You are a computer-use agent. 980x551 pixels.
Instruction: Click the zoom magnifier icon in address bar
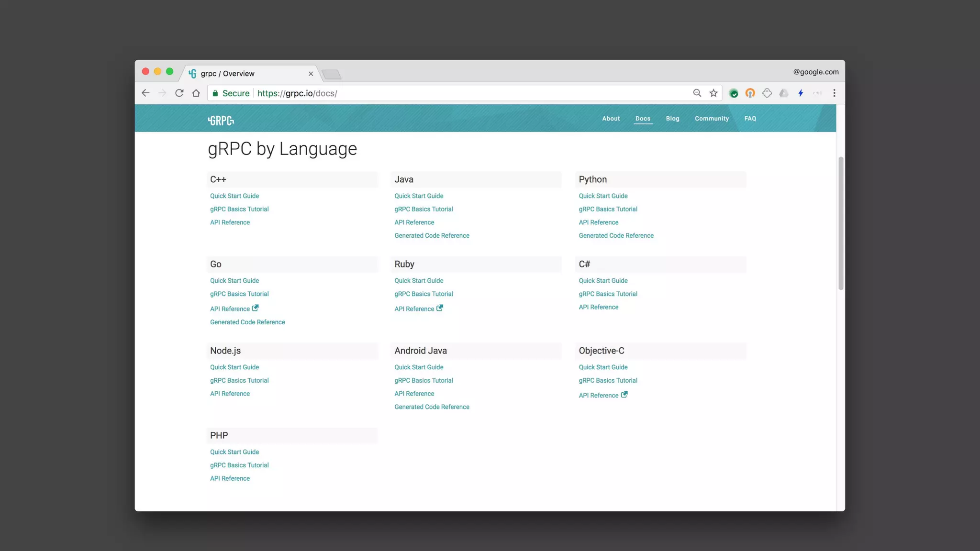tap(697, 93)
